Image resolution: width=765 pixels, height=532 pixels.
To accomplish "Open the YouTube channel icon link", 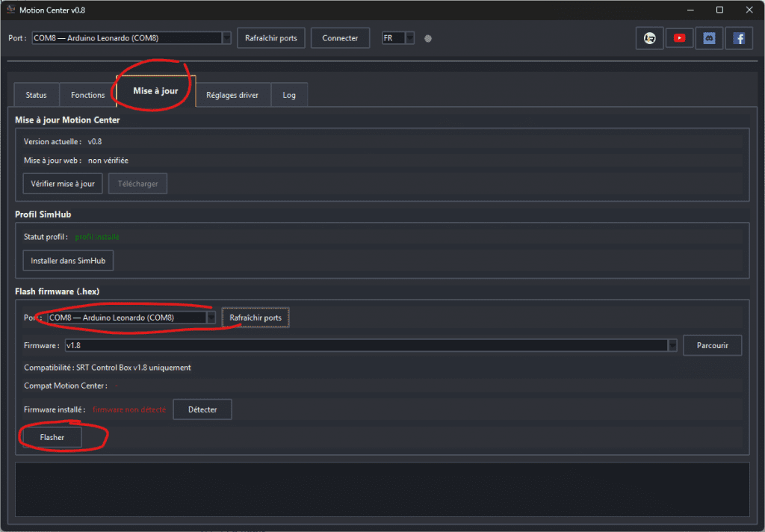I will [x=679, y=38].
